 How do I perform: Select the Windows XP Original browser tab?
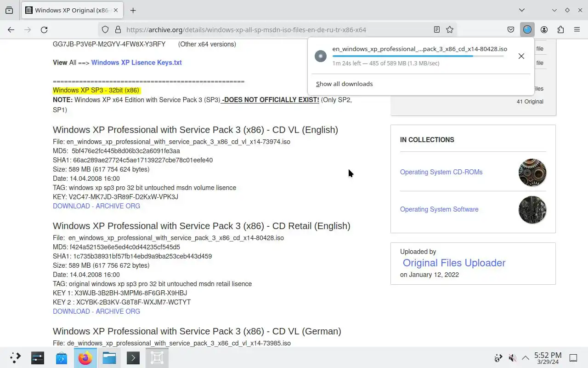71,10
